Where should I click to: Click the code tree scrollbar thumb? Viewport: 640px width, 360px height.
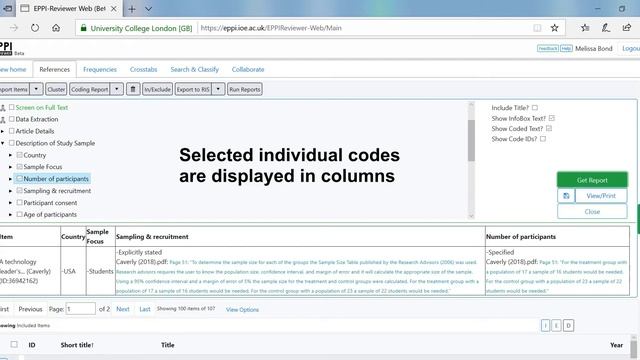(x=471, y=140)
